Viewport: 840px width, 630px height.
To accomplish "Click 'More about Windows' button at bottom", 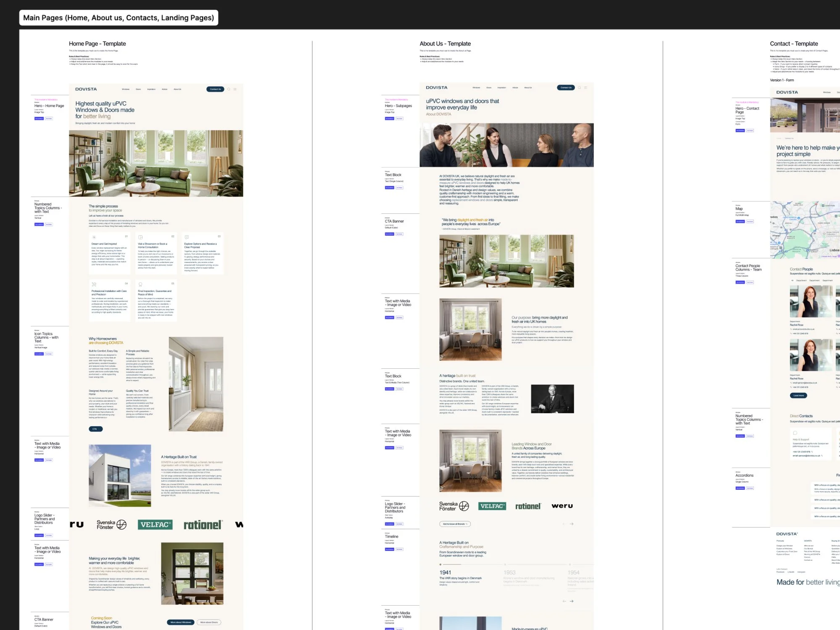I will pyautogui.click(x=181, y=622).
